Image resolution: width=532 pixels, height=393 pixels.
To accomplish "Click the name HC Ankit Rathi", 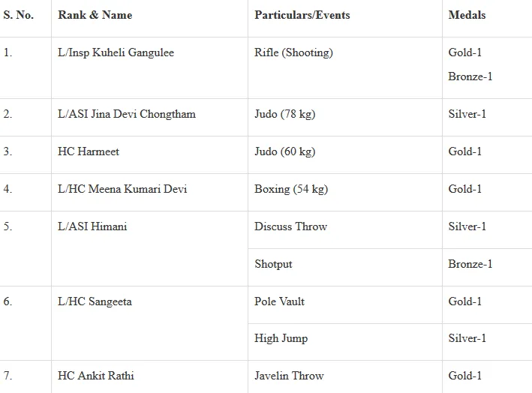I will tap(96, 376).
